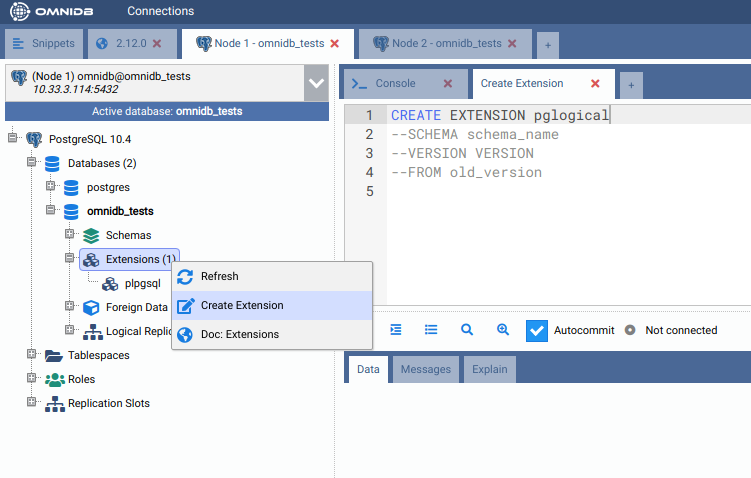The width and height of the screenshot is (751, 478).
Task: Click the OmniDB logo icon
Action: coord(20,11)
